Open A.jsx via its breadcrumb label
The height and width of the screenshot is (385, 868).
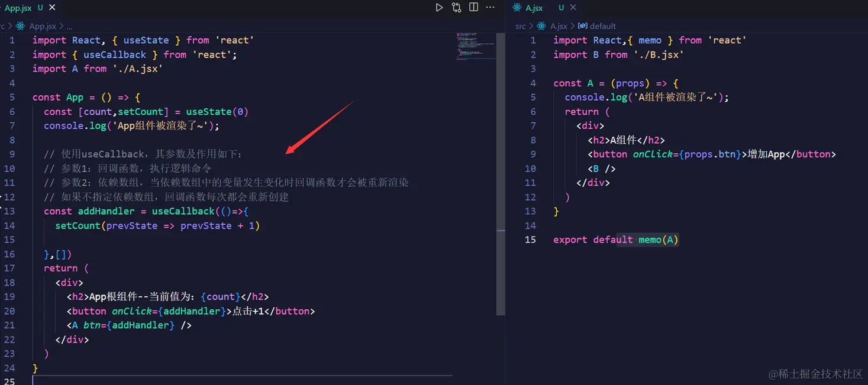click(x=559, y=26)
